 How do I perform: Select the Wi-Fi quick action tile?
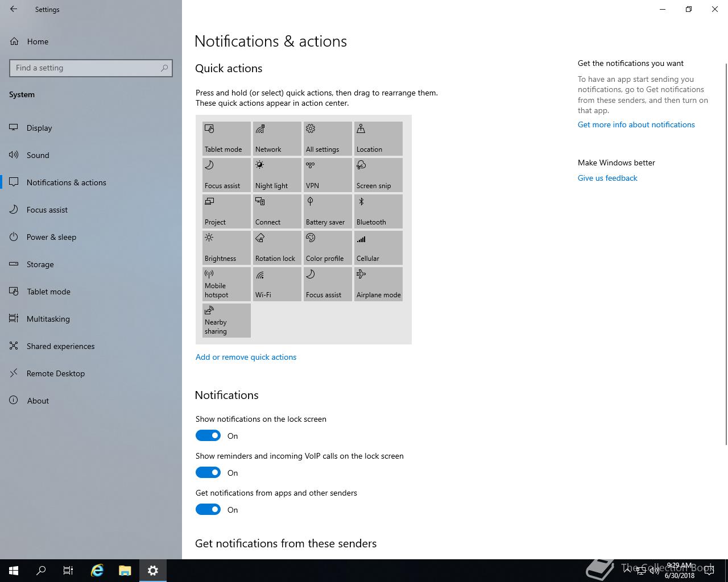pyautogui.click(x=277, y=284)
